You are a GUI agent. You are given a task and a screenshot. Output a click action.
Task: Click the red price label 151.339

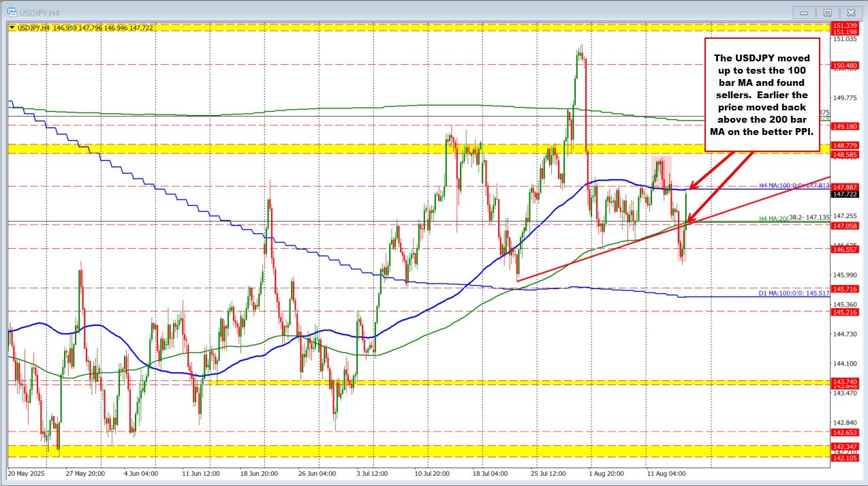[x=844, y=25]
